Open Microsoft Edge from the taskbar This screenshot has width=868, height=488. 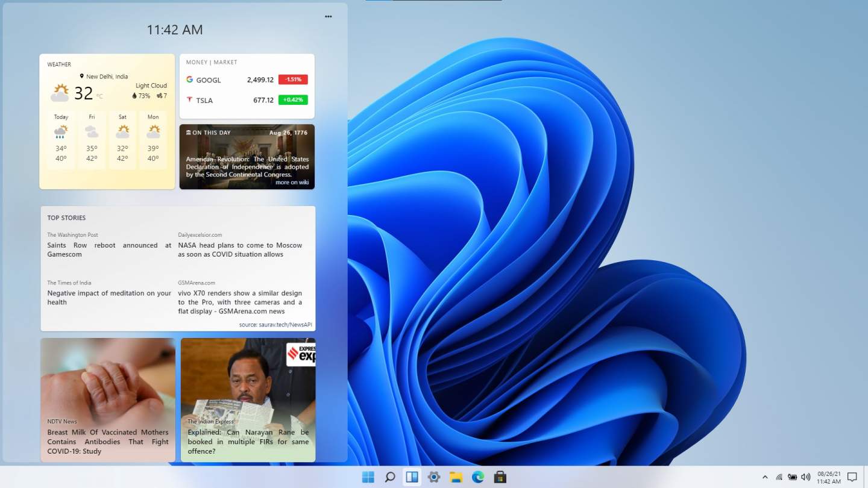point(478,477)
